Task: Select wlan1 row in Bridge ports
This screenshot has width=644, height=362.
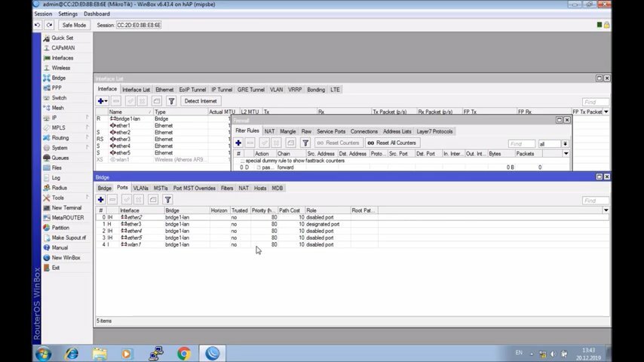Action: [352, 244]
